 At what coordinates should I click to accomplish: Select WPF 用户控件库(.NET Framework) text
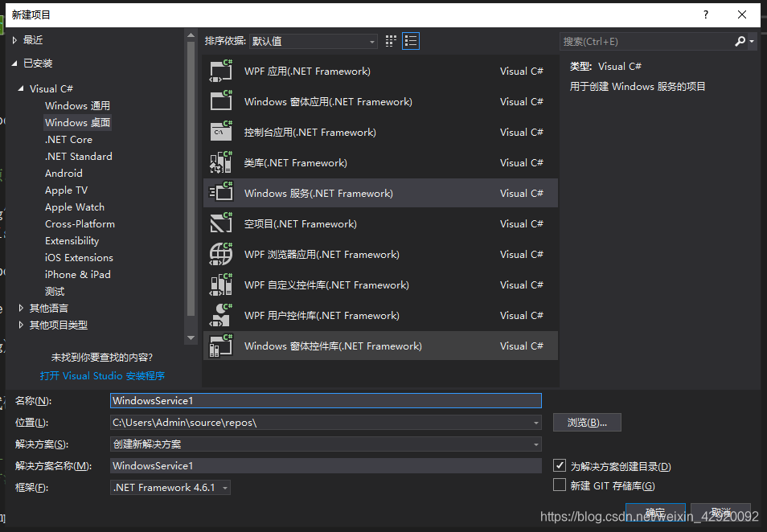[x=322, y=315]
